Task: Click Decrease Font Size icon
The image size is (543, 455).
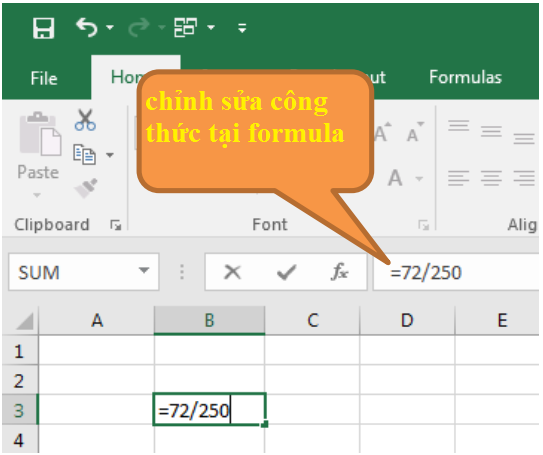Action: tap(415, 133)
